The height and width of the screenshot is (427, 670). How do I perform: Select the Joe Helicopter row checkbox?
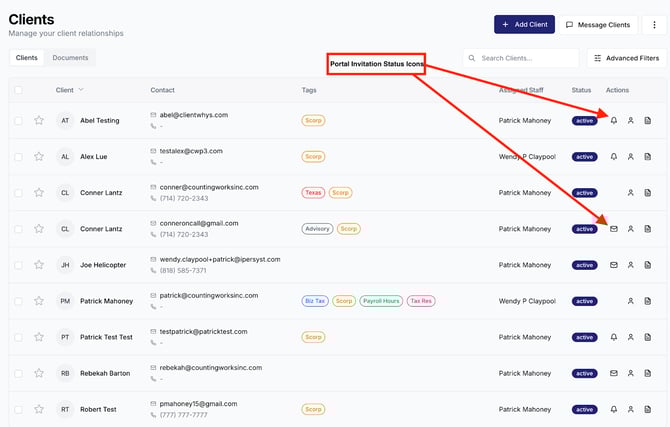pyautogui.click(x=18, y=265)
